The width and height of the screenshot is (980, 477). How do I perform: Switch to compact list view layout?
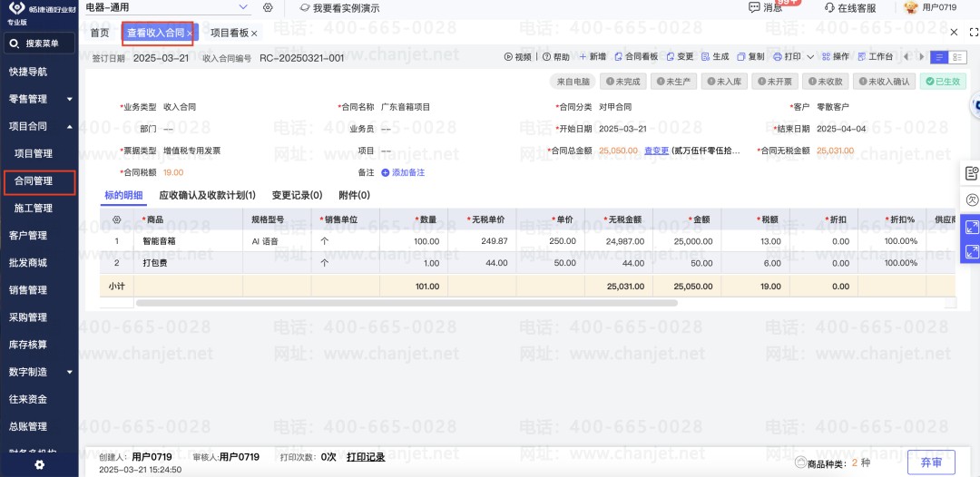[x=939, y=57]
